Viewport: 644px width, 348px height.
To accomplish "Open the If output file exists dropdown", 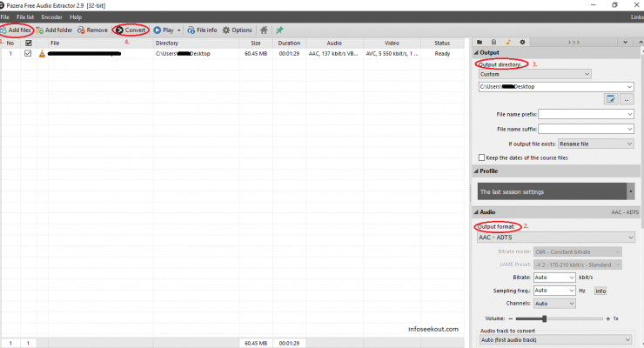I will pyautogui.click(x=595, y=144).
